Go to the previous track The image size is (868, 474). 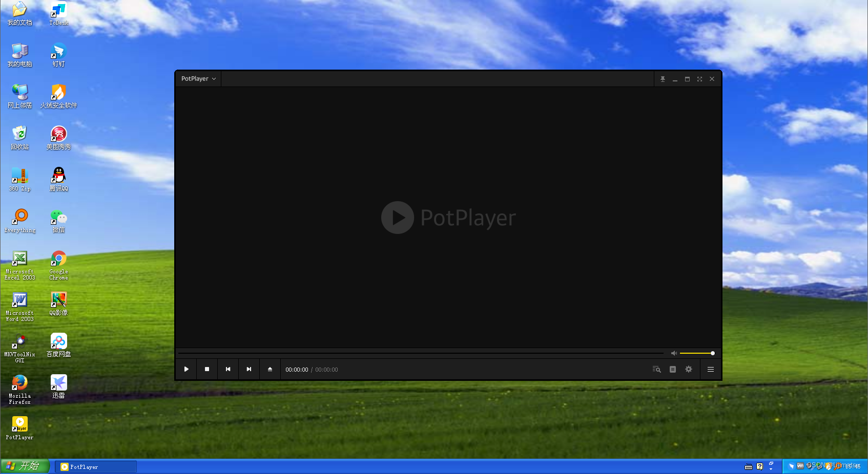click(228, 369)
